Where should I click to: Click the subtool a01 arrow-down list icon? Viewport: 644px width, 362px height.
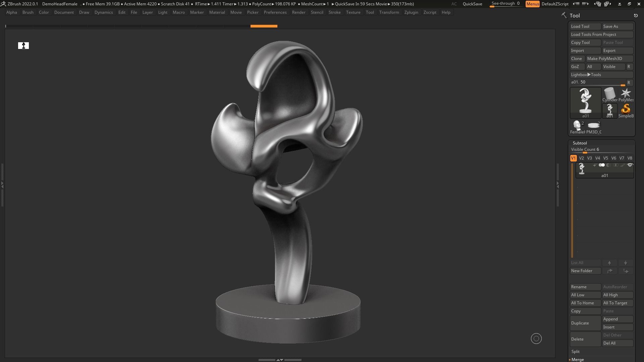coord(595,165)
